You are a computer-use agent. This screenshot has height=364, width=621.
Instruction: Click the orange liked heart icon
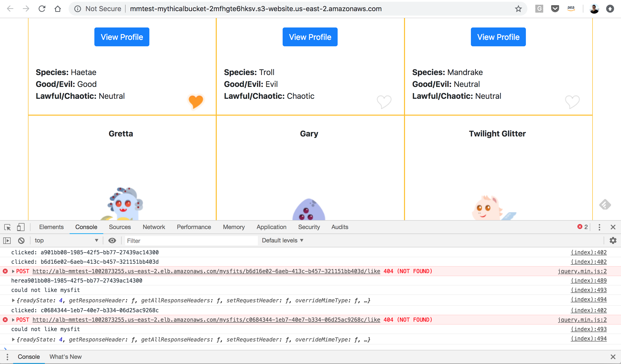[195, 101]
